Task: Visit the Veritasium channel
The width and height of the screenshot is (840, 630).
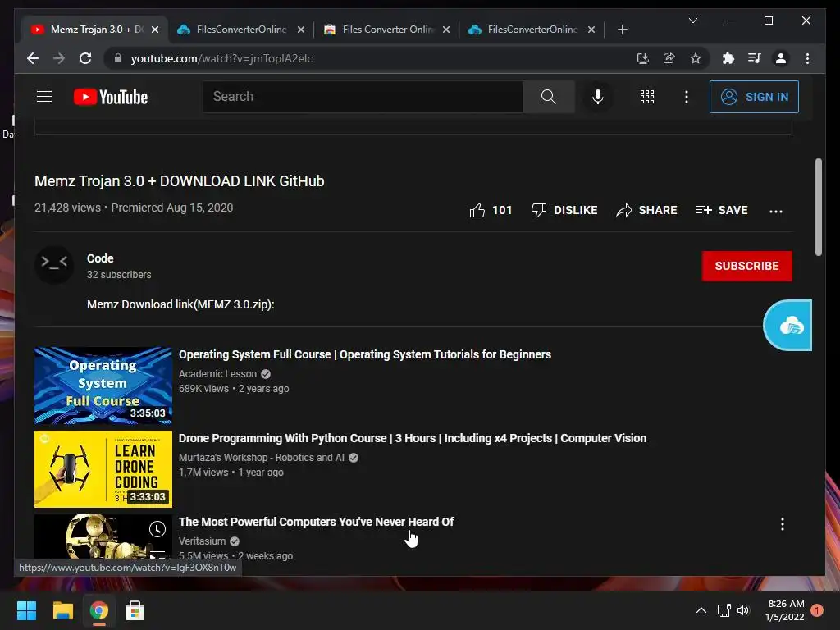Action: 202,541
